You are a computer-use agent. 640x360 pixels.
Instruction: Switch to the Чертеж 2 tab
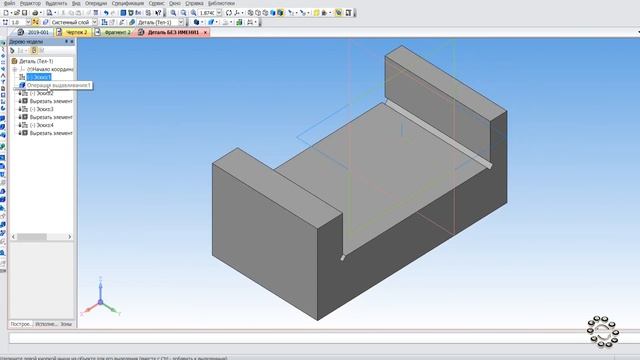(x=73, y=32)
